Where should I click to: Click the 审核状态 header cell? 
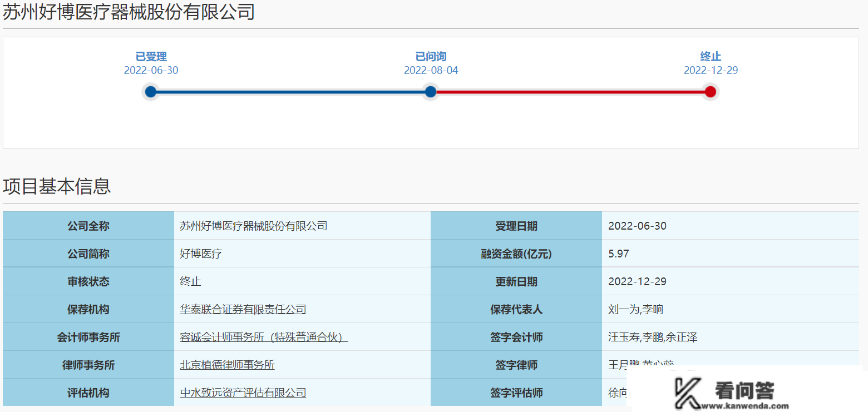(x=88, y=281)
